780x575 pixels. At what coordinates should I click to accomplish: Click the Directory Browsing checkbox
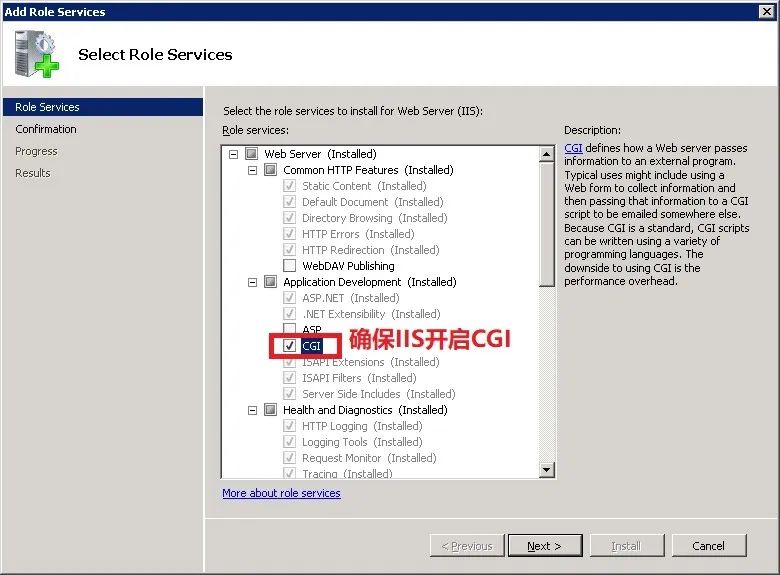pos(290,218)
